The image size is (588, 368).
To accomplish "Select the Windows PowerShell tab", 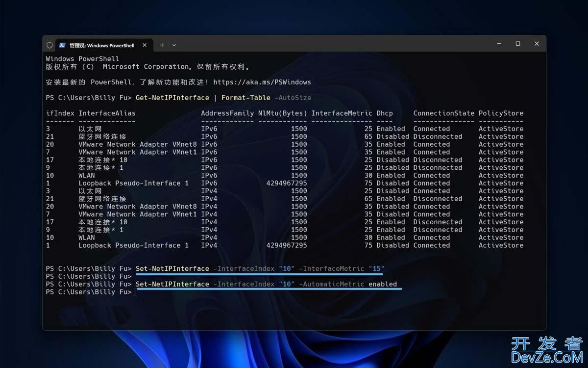I will pyautogui.click(x=103, y=45).
